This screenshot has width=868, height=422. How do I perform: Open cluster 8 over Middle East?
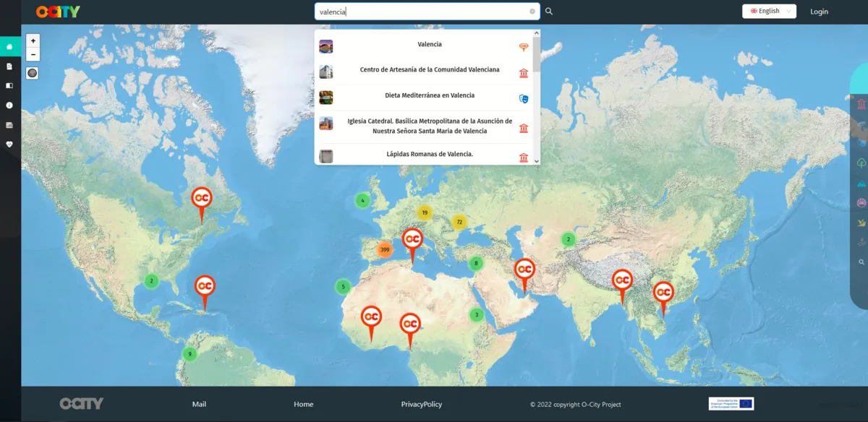pyautogui.click(x=476, y=264)
